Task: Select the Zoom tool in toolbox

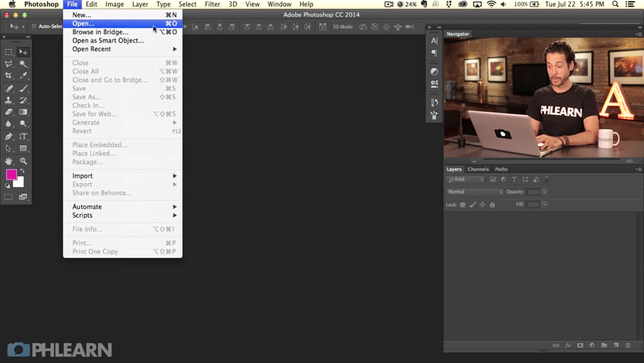Action: point(23,161)
